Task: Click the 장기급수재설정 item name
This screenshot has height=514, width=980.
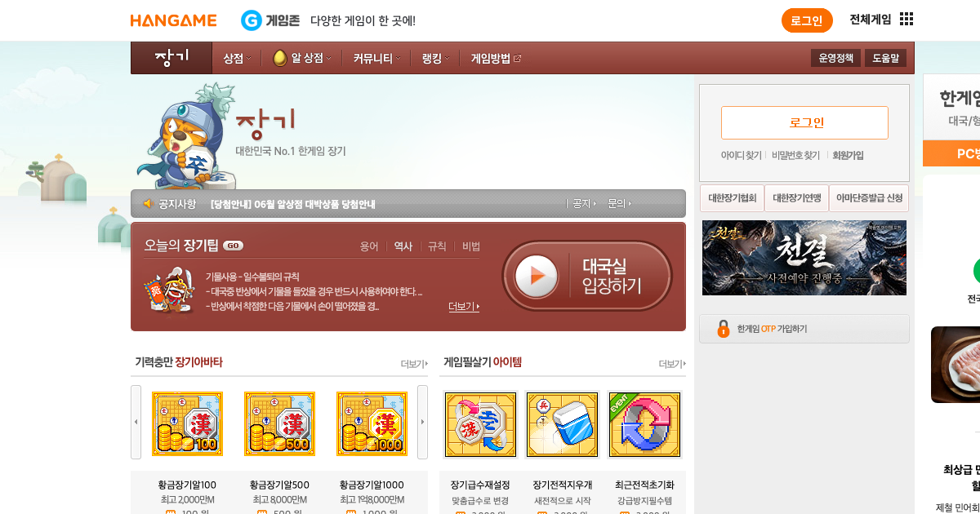Action: tap(480, 485)
